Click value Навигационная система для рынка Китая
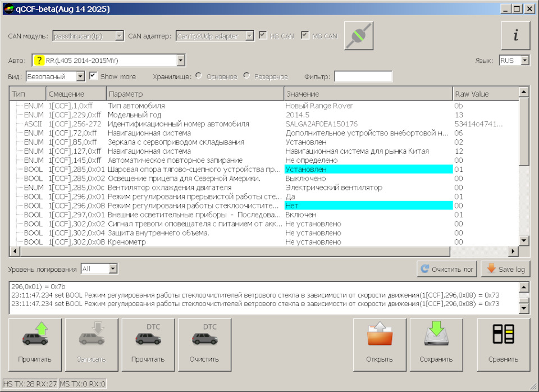The height and width of the screenshot is (392, 539). (x=357, y=151)
